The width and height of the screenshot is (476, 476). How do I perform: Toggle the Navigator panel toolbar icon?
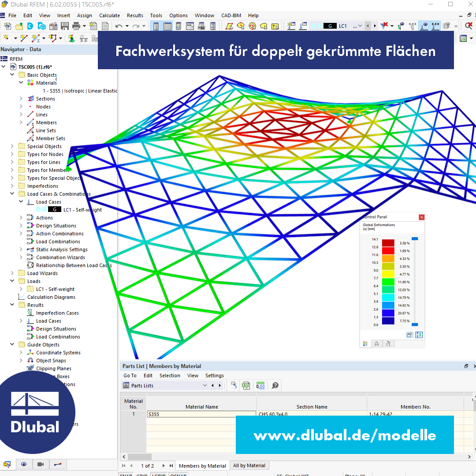pos(156,26)
